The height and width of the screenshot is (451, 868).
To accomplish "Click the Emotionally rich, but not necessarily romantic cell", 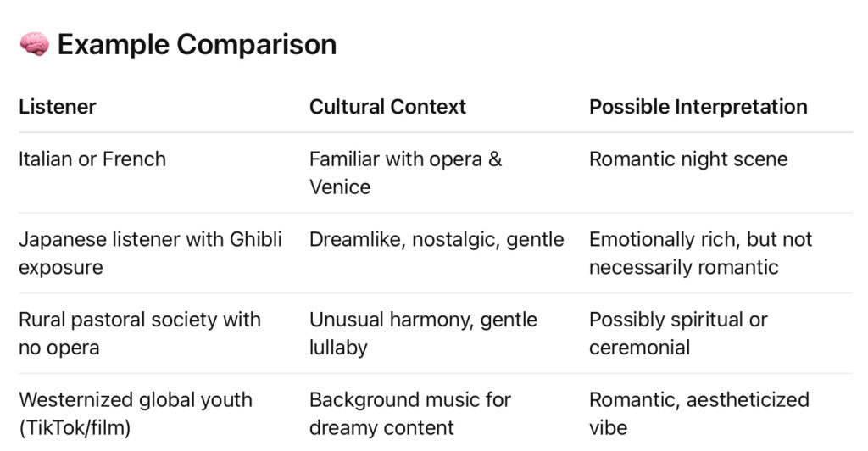I will (x=700, y=253).
